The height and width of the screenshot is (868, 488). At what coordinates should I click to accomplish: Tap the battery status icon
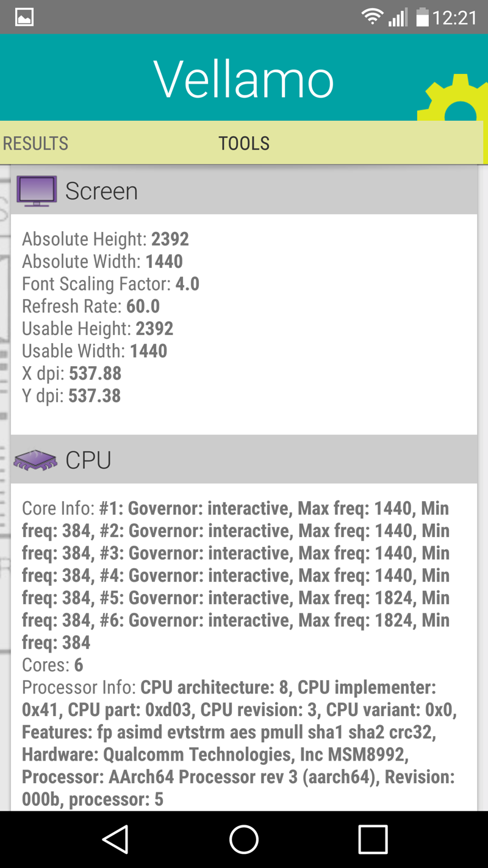click(422, 17)
